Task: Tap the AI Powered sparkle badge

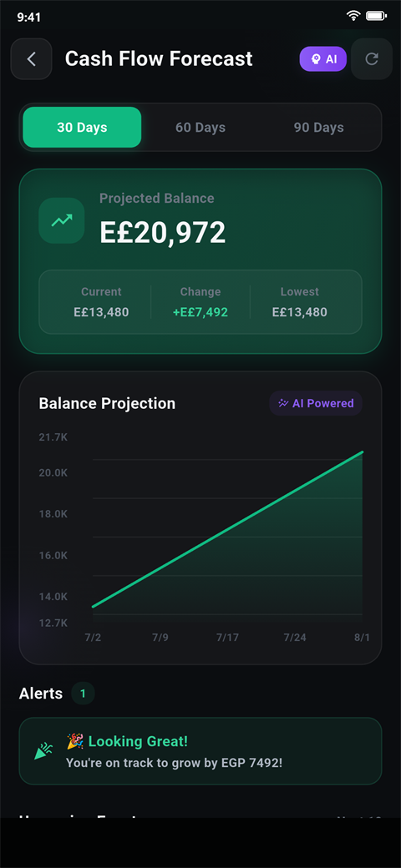Action: [x=316, y=403]
